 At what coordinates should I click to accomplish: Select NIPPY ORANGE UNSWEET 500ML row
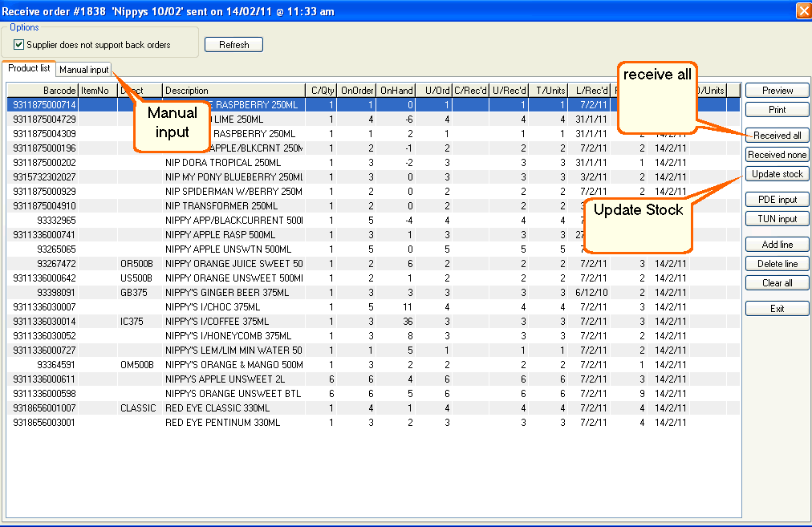[373, 278]
